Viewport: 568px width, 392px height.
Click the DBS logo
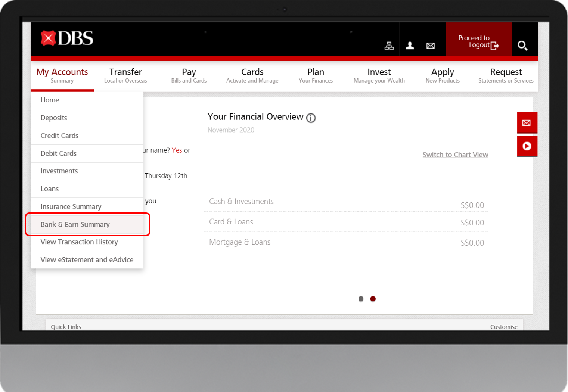[x=66, y=38]
